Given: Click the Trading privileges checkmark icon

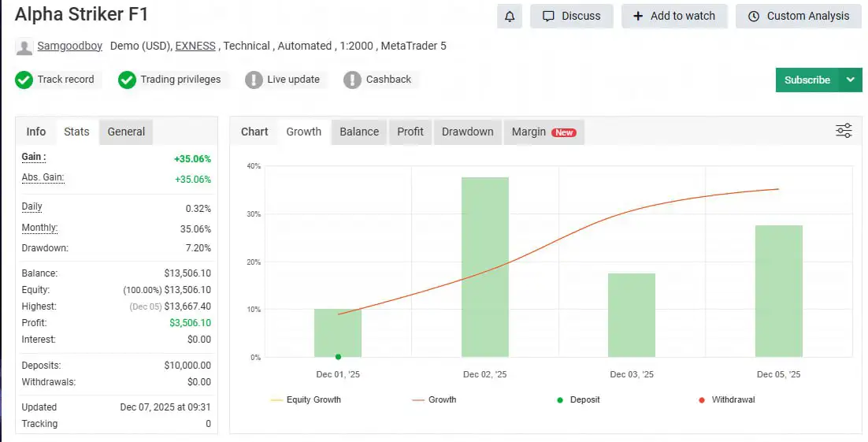Looking at the screenshot, I should coord(128,80).
